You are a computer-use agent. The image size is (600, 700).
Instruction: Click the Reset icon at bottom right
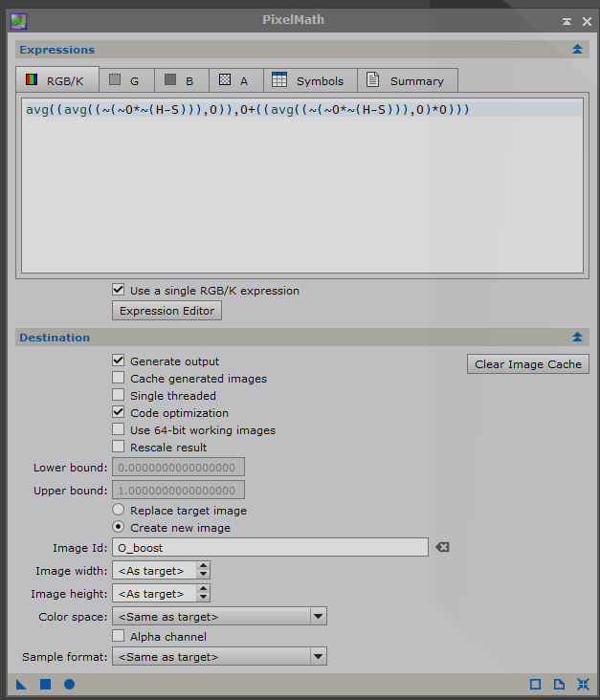pyautogui.click(x=583, y=684)
